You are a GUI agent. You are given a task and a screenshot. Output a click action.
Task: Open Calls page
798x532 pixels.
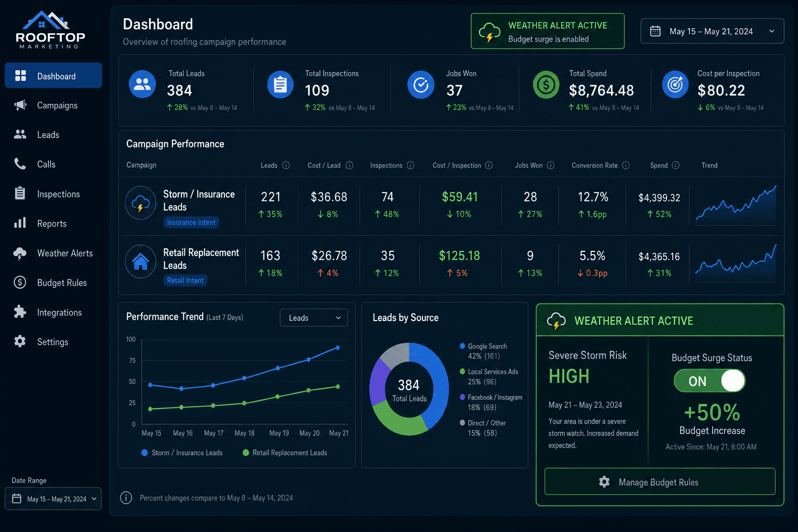tap(54, 164)
